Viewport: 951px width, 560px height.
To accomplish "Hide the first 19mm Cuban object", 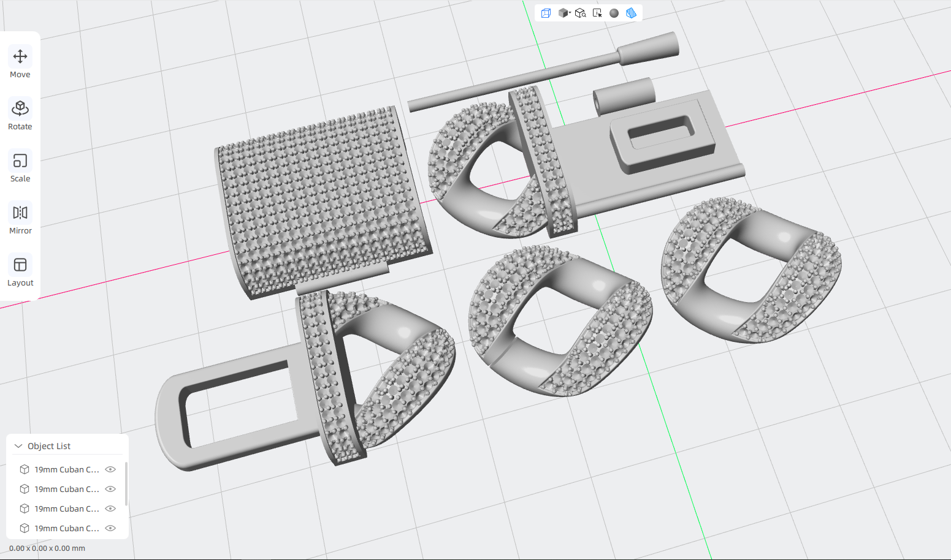I will pos(110,469).
